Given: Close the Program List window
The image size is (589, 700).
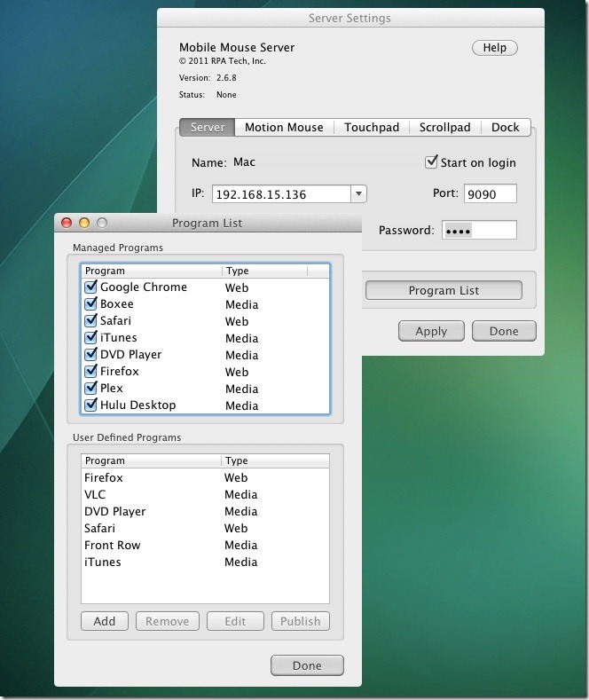Looking at the screenshot, I should [x=67, y=223].
